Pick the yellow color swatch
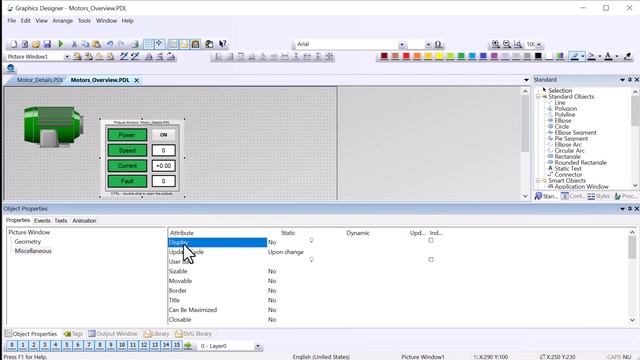Viewport: 640px width, 360px height. (439, 56)
